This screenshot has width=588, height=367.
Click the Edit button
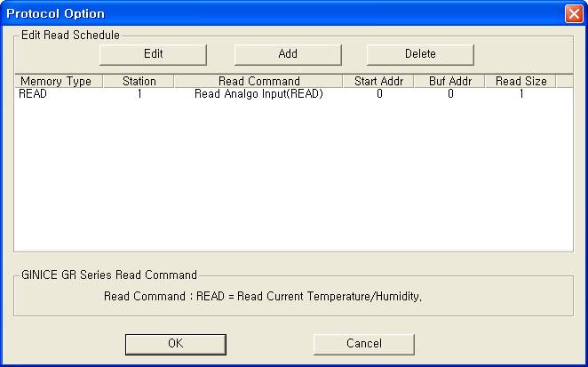click(x=153, y=54)
